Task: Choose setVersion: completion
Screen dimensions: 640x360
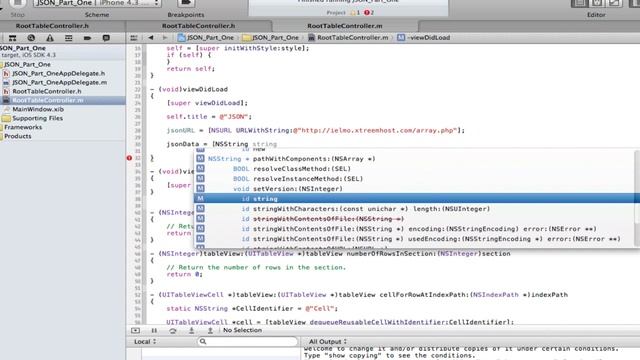Action: point(414,189)
